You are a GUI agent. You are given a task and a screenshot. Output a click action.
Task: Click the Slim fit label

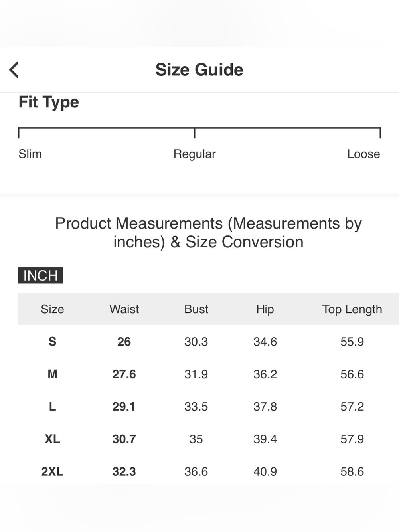coord(30,154)
